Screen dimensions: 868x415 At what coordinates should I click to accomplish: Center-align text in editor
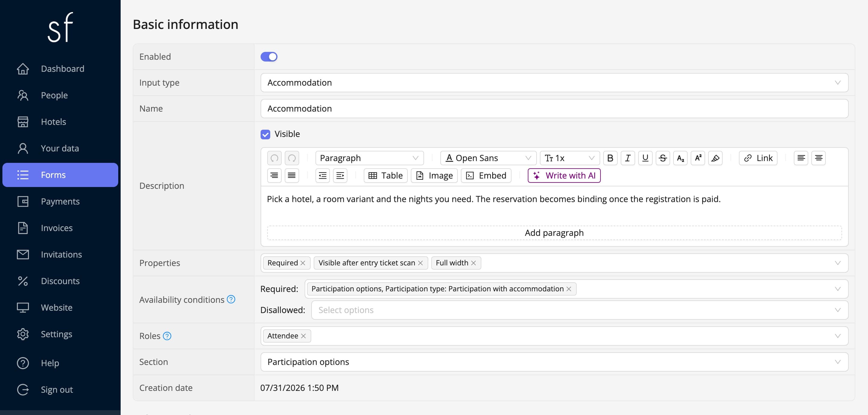pyautogui.click(x=819, y=158)
